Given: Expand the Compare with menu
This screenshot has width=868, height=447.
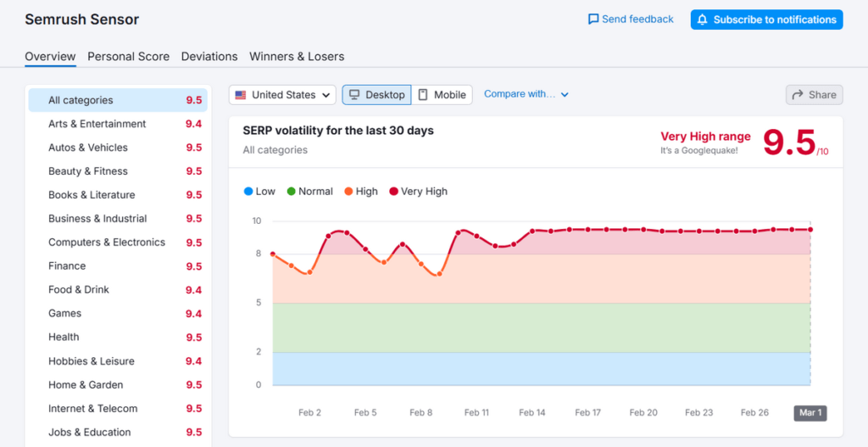Looking at the screenshot, I should point(526,94).
